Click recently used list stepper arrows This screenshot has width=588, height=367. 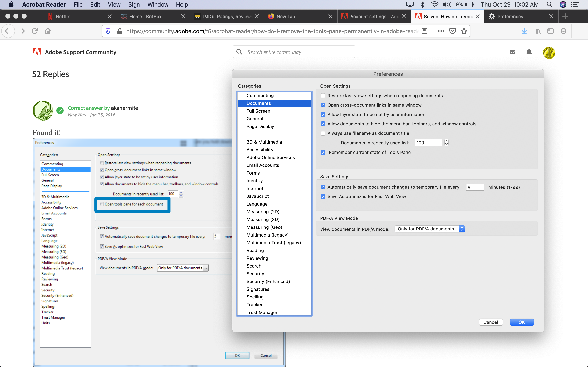(446, 143)
